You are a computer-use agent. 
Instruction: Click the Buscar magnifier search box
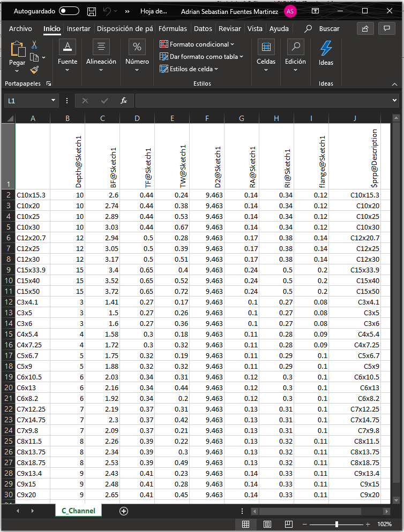(x=322, y=29)
